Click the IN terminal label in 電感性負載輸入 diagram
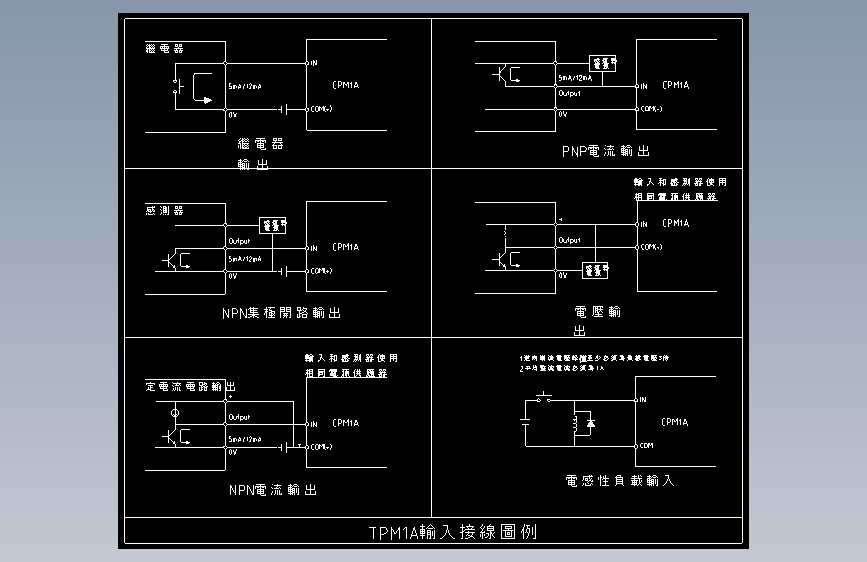The width and height of the screenshot is (867, 562). pyautogui.click(x=643, y=399)
